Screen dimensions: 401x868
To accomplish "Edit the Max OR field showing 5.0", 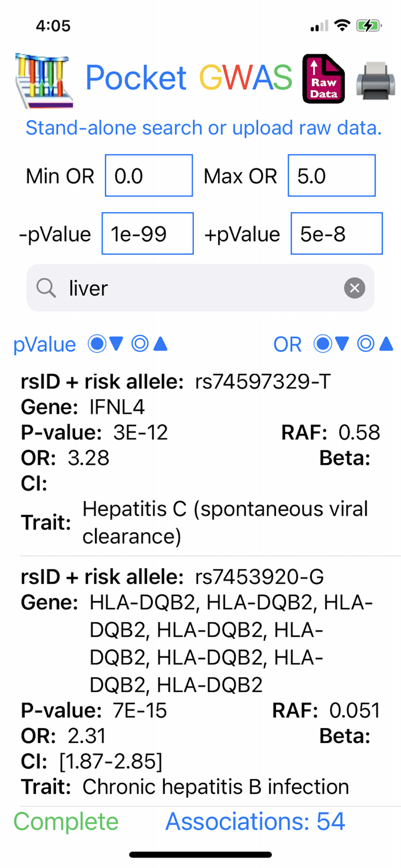I will tap(332, 175).
